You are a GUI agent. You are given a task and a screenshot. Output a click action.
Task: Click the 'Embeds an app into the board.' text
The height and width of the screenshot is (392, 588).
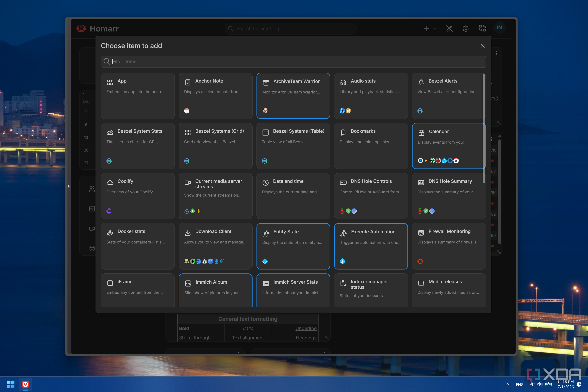coord(135,92)
